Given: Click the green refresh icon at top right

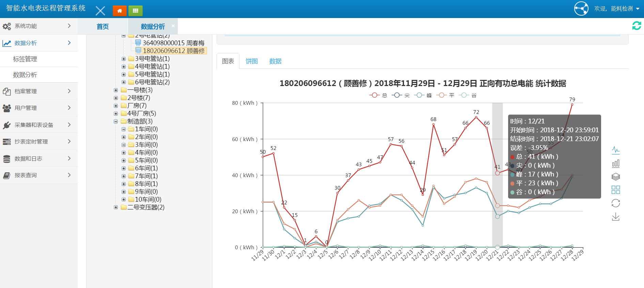Looking at the screenshot, I should pos(636,26).
